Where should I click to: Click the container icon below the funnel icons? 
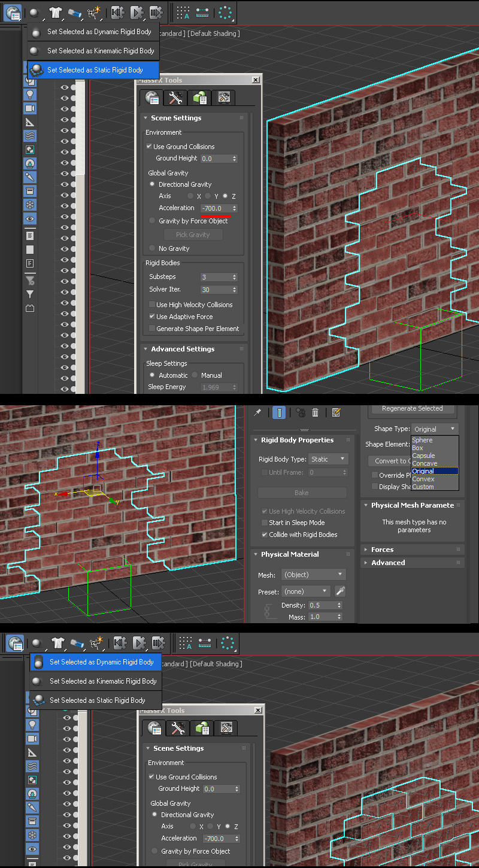pos(30,309)
